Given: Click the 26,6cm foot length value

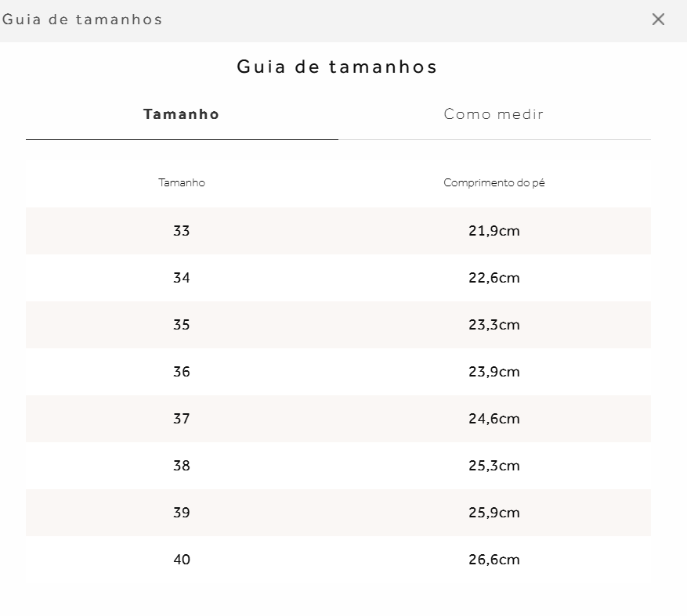Looking at the screenshot, I should point(494,560).
